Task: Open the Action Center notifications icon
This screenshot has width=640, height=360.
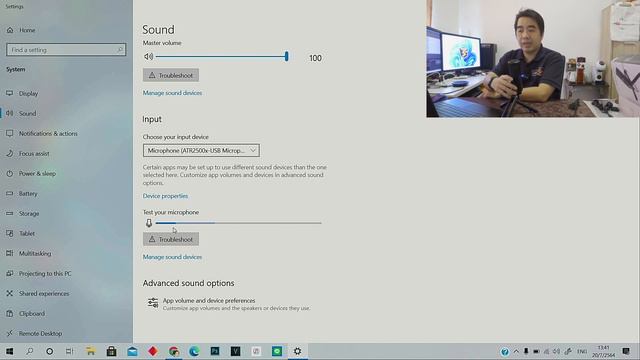Action: pos(626,351)
